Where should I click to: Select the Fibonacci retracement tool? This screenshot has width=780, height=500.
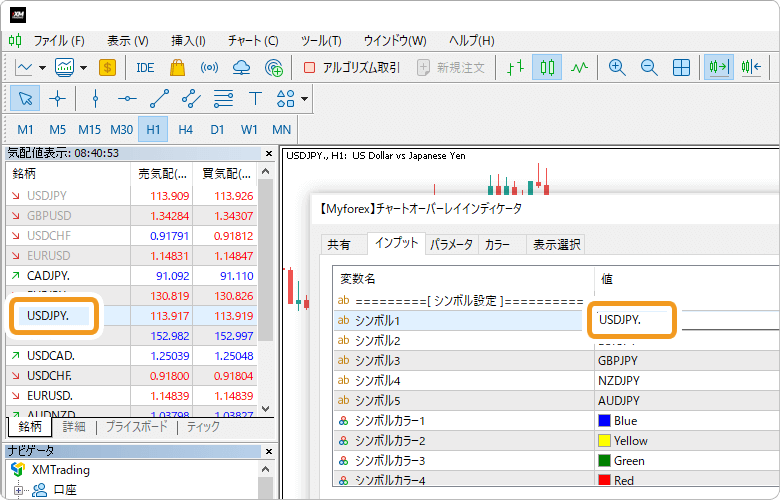(x=223, y=99)
